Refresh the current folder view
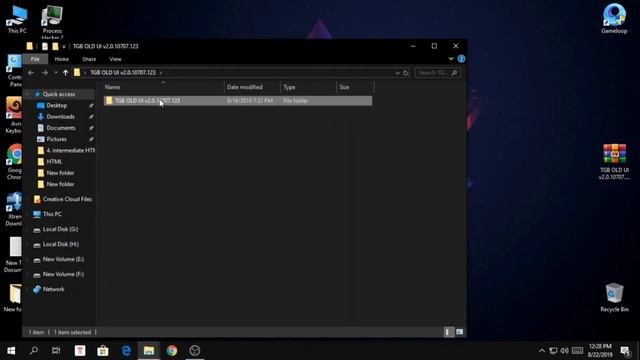This screenshot has height=360, width=640. point(406,73)
